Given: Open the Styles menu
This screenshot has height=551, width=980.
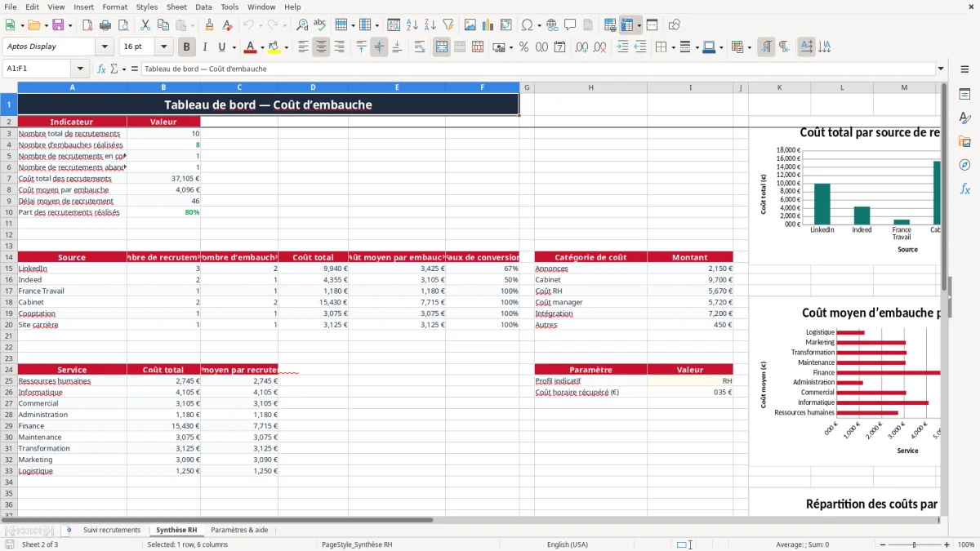Looking at the screenshot, I should click(x=147, y=7).
